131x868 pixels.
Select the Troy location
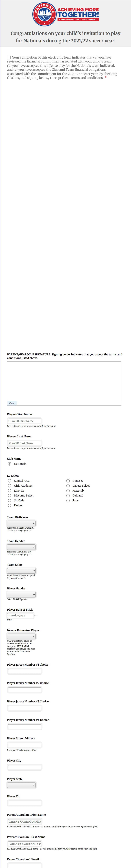click(x=68, y=500)
